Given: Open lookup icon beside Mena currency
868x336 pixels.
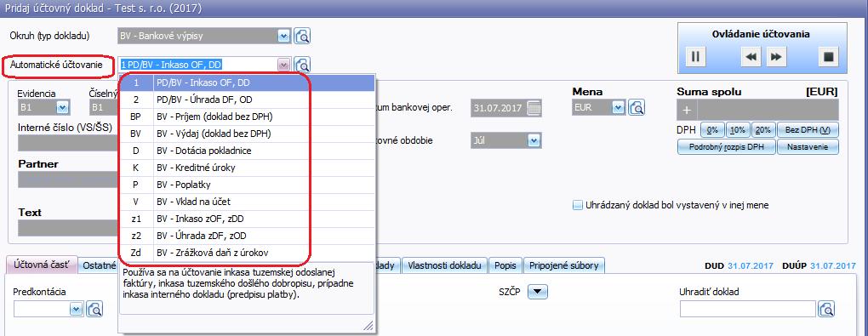Looking at the screenshot, I should point(637,107).
